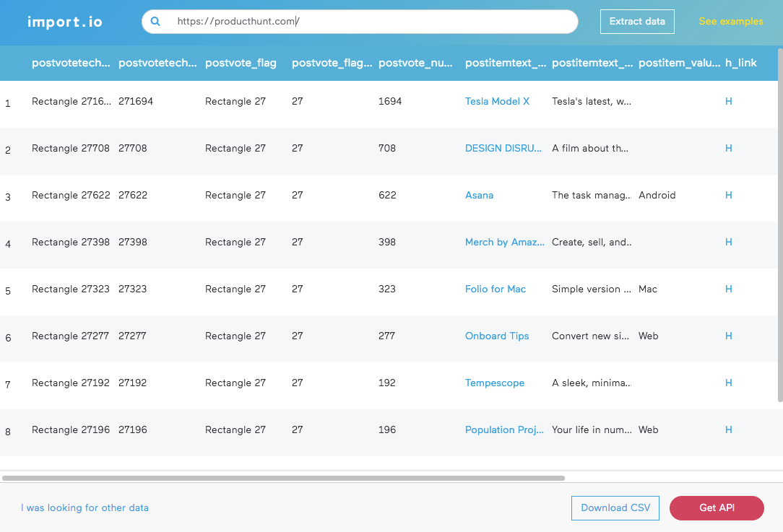Open the Tempescope link
Image resolution: width=783 pixels, height=532 pixels.
pos(494,383)
